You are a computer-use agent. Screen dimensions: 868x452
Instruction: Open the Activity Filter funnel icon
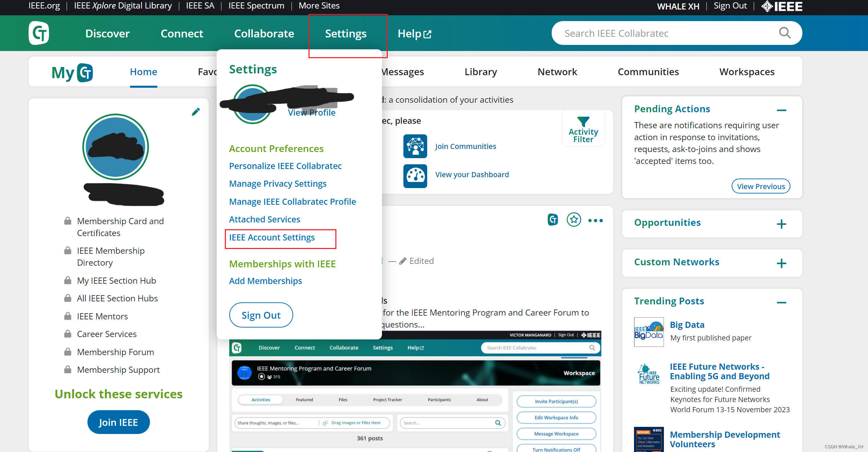(x=583, y=122)
